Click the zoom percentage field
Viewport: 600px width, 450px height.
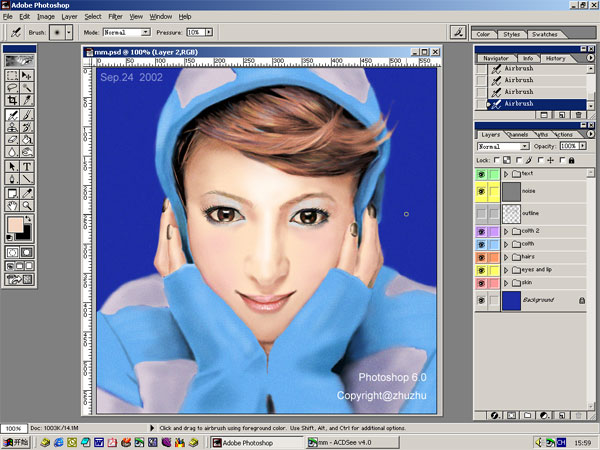coord(14,428)
